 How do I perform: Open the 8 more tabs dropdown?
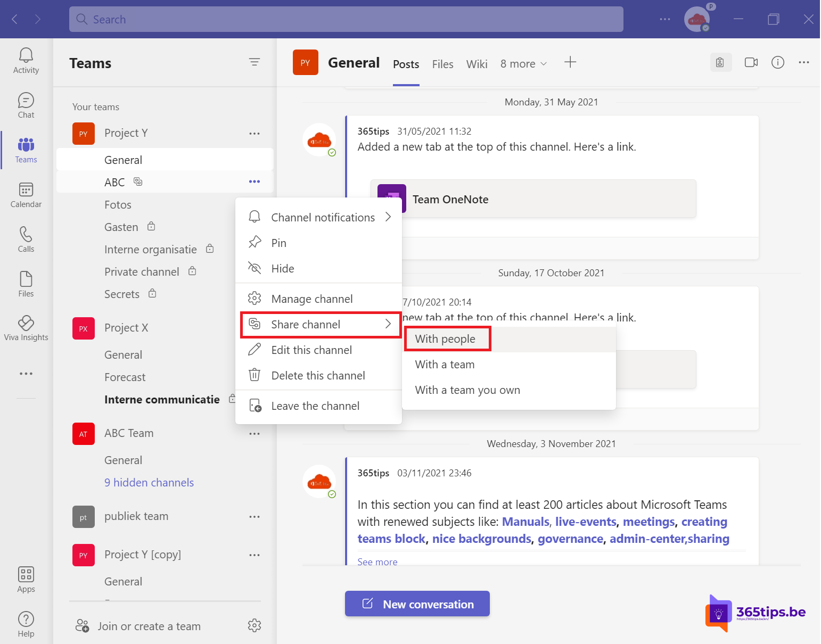(523, 63)
